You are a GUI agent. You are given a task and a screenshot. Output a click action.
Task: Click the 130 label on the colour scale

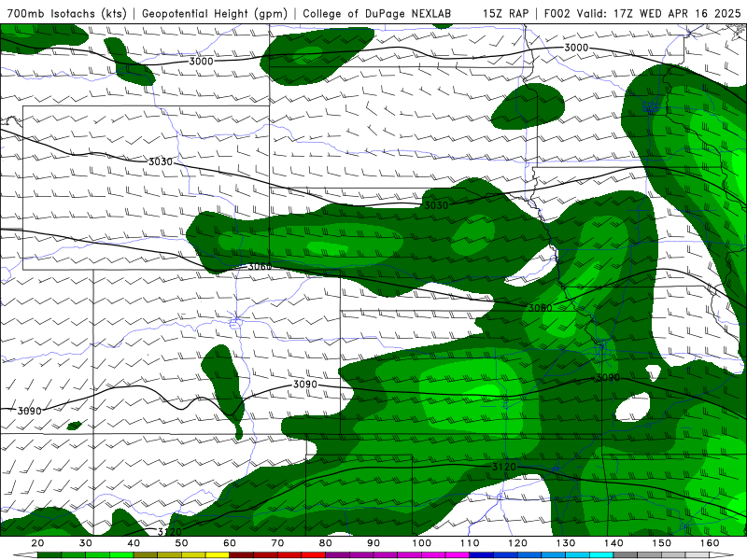pos(566,543)
